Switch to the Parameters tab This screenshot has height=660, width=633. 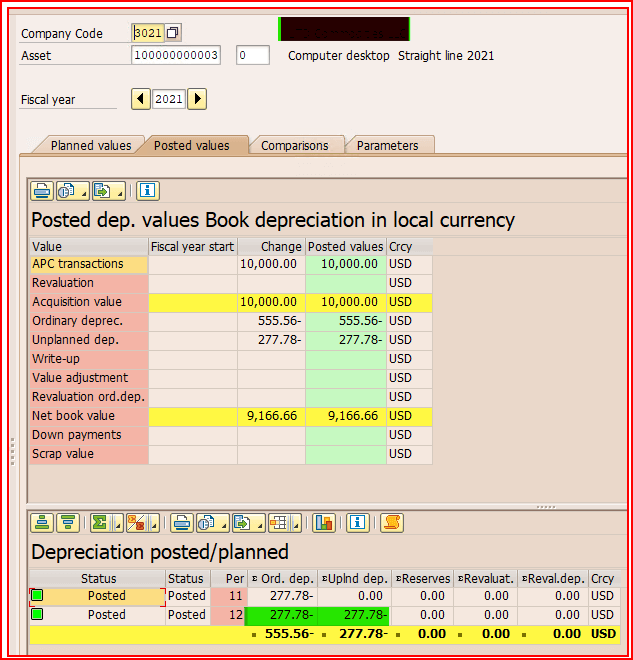coord(388,146)
